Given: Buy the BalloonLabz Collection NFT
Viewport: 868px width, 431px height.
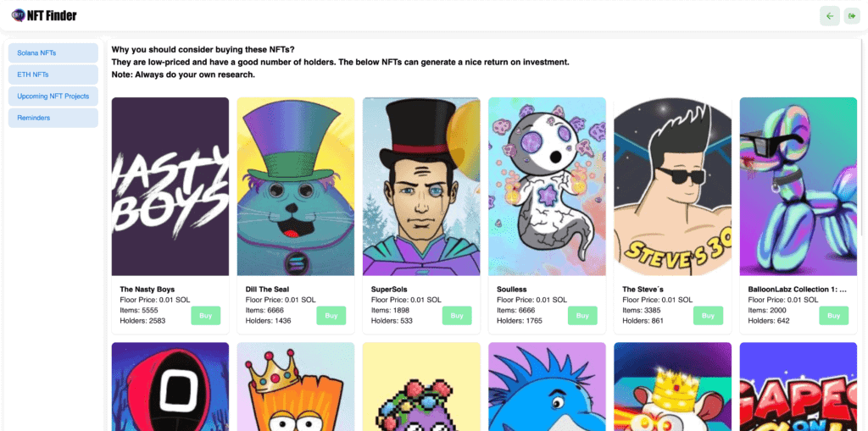Looking at the screenshot, I should point(833,316).
